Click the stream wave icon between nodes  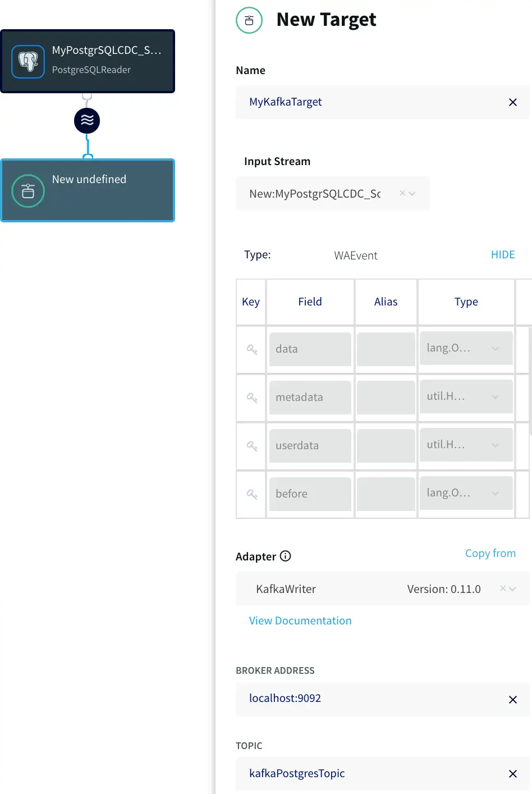click(87, 121)
